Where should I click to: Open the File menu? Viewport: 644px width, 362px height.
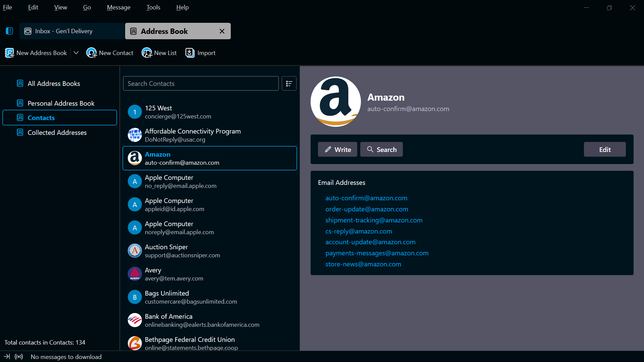pos(7,7)
